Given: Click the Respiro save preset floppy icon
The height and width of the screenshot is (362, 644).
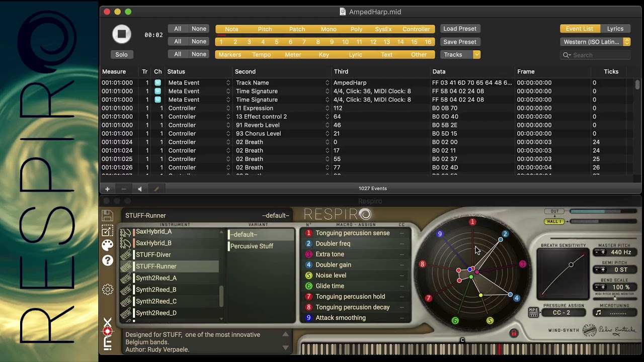Looking at the screenshot, I should (x=107, y=216).
